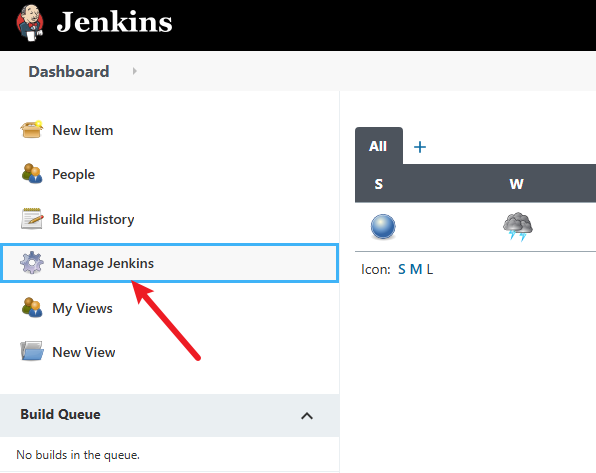Open the Jenkins title link
This screenshot has height=473, width=596.
pos(114,22)
